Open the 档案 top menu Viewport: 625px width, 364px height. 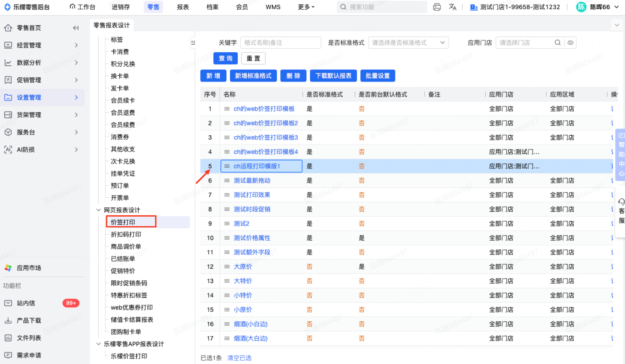click(x=213, y=7)
